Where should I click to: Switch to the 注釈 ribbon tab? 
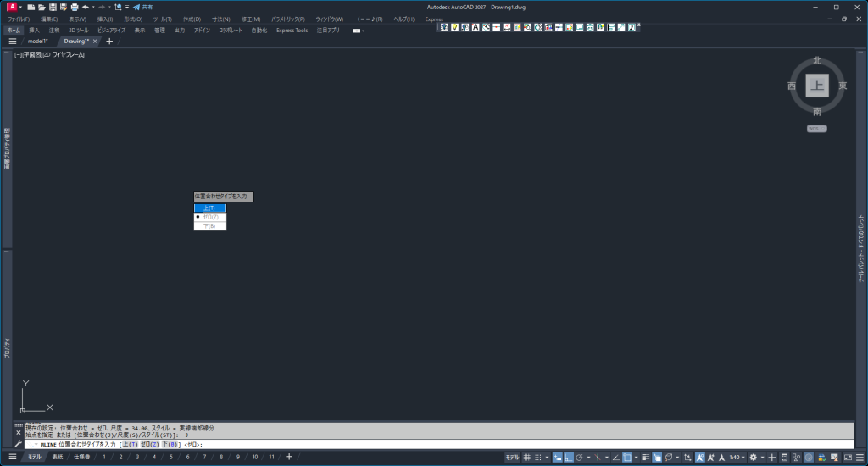click(x=54, y=30)
